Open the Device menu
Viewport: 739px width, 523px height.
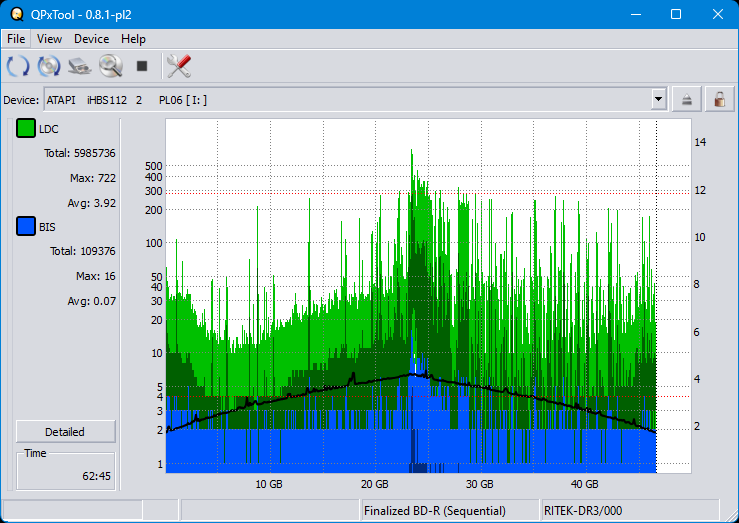[x=91, y=39]
